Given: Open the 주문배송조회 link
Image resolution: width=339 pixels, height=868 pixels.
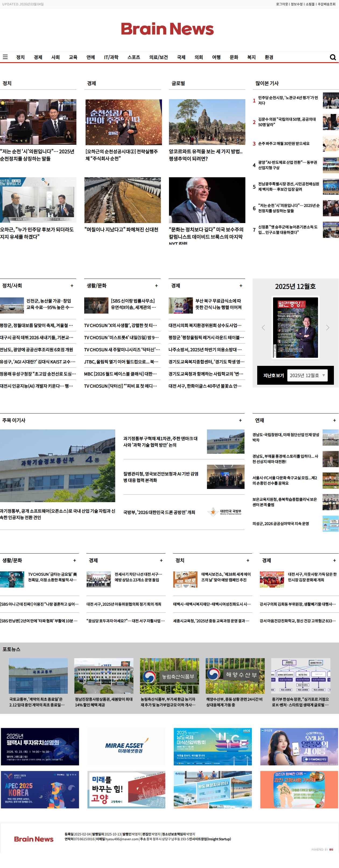Looking at the screenshot, I should click(x=327, y=4).
